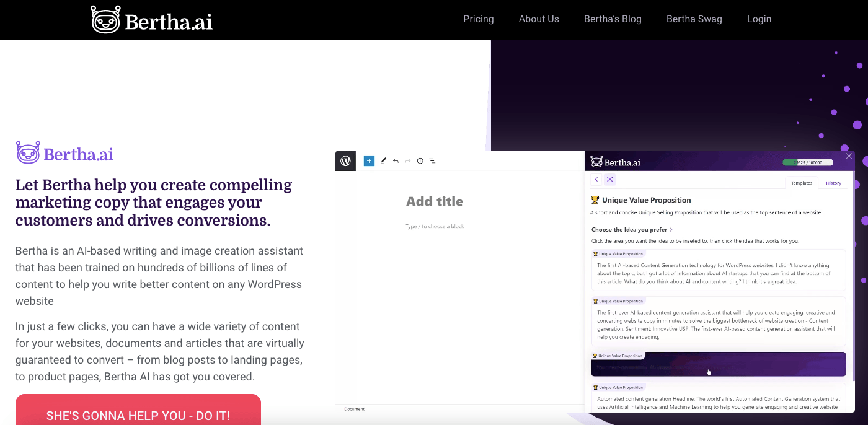Screen dimensions: 868x425
Task: Close the Bertha.ai side panel
Action: click(x=849, y=156)
